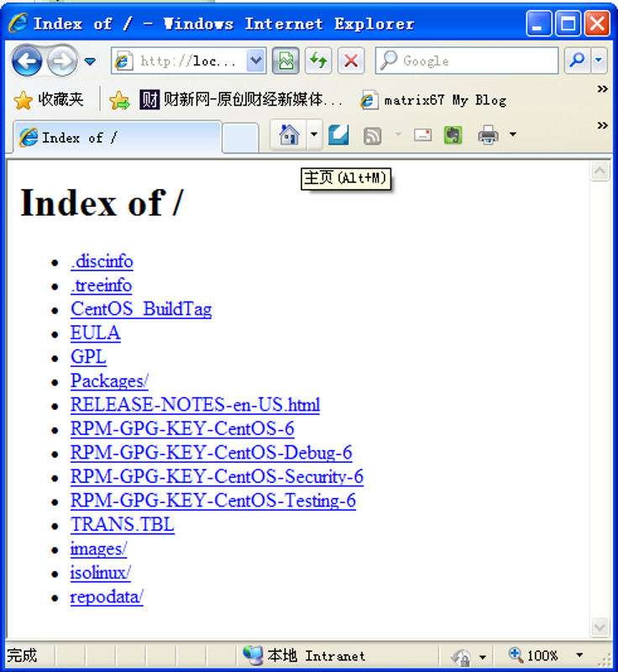The width and height of the screenshot is (618, 672).
Task: Click the green Evernote clipper icon
Action: (453, 135)
